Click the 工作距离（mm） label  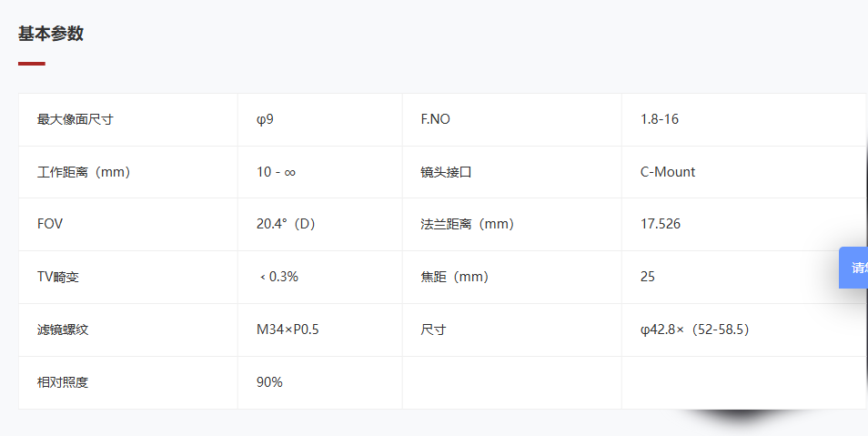tap(84, 172)
